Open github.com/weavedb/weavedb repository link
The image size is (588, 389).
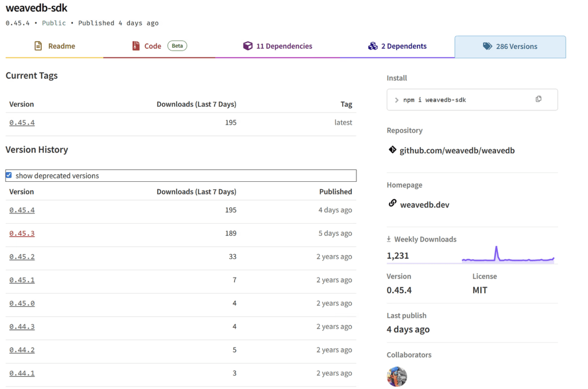(x=457, y=151)
